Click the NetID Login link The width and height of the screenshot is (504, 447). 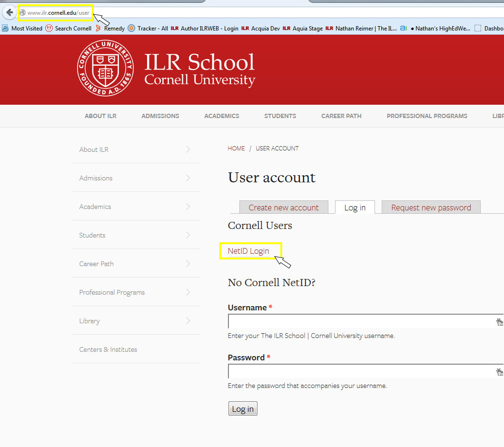point(248,251)
